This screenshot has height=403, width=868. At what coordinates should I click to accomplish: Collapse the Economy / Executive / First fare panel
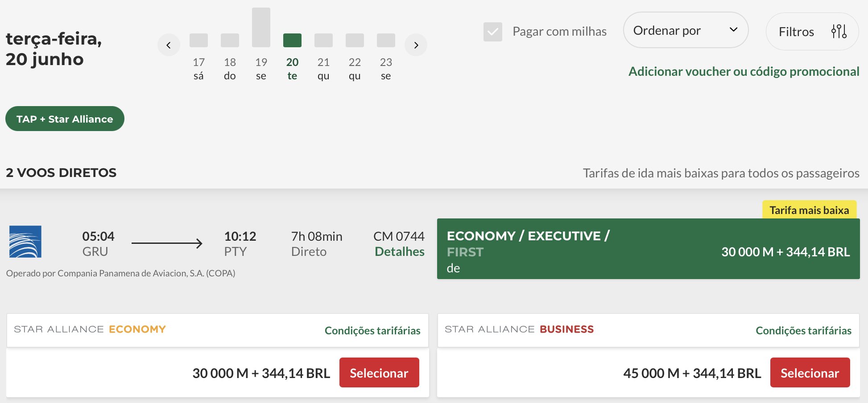(649, 249)
